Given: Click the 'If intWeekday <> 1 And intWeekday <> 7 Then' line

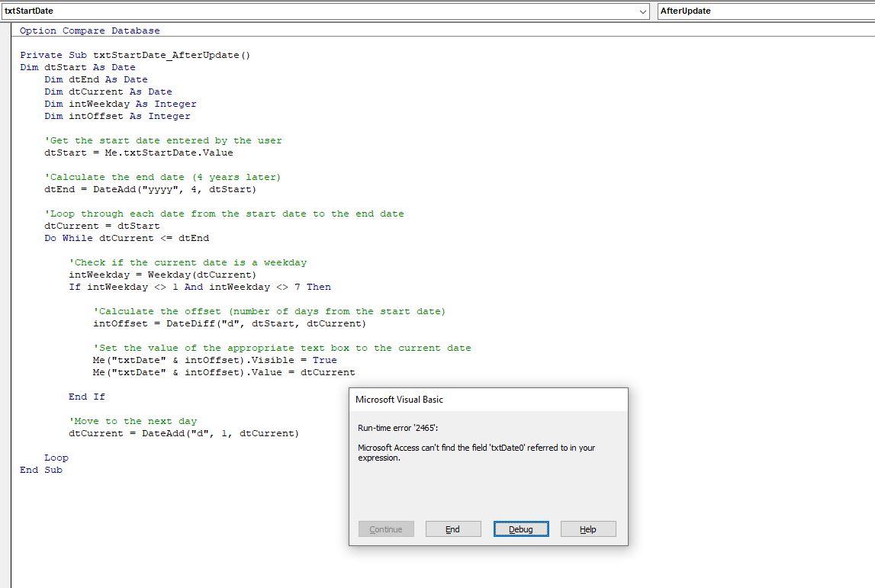Looking at the screenshot, I should coord(200,288).
